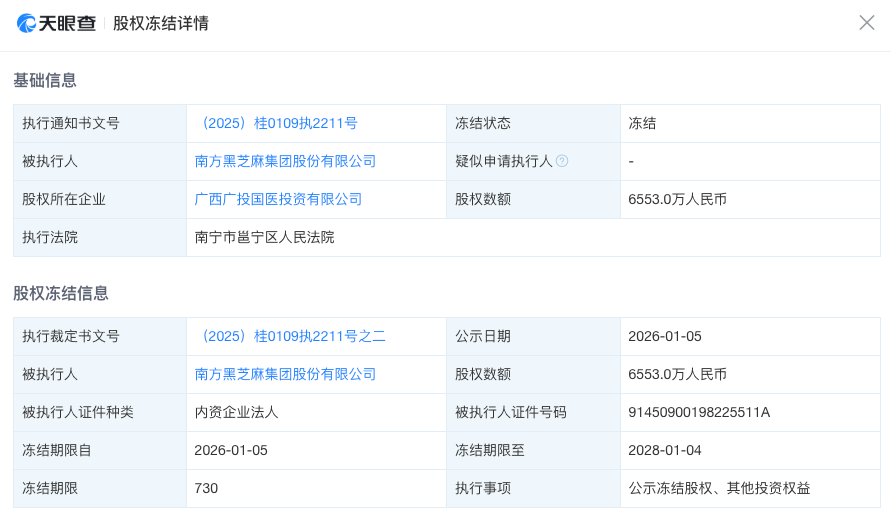
Task: Click the 2028-01-04 end date value
Action: coord(665,450)
